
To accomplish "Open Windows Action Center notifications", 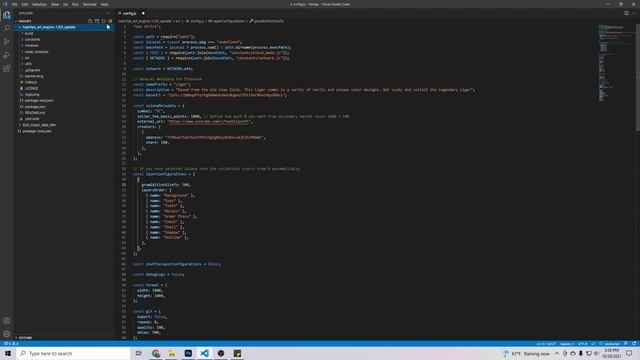I will click(629, 353).
